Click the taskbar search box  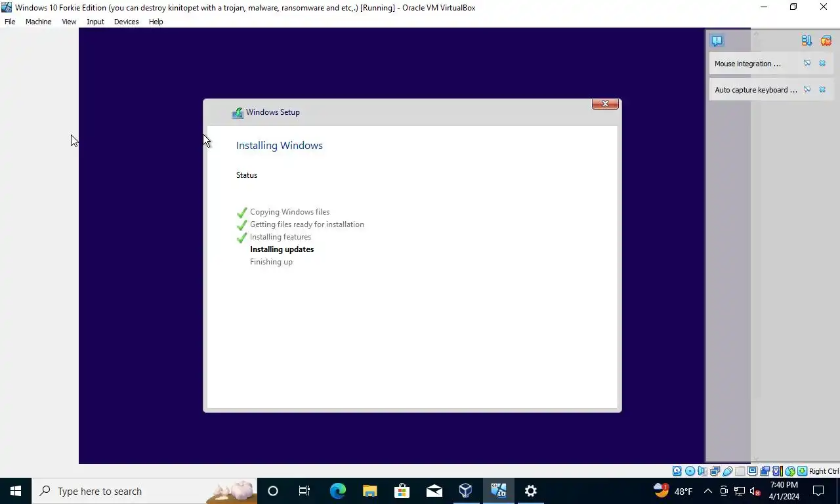point(144,491)
